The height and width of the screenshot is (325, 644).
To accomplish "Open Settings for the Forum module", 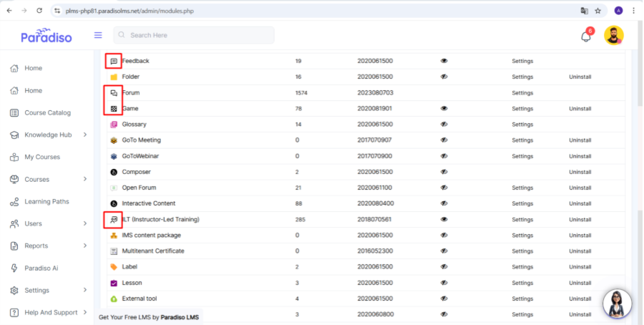I will (x=522, y=93).
